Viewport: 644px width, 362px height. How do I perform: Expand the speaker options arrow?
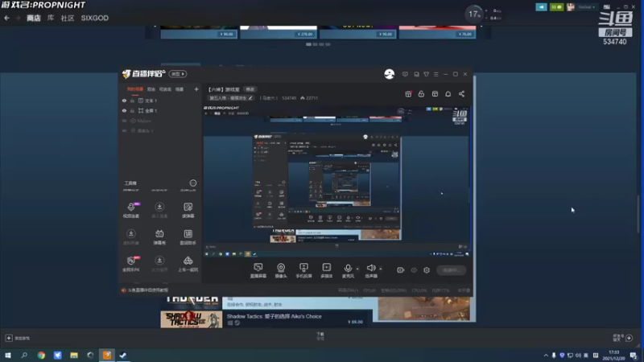[381, 269]
